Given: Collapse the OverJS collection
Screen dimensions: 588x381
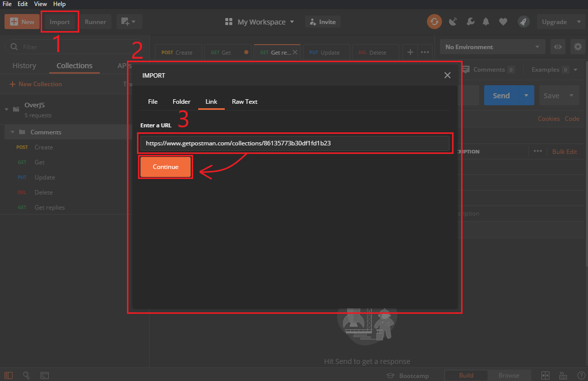Looking at the screenshot, I should click(x=7, y=109).
